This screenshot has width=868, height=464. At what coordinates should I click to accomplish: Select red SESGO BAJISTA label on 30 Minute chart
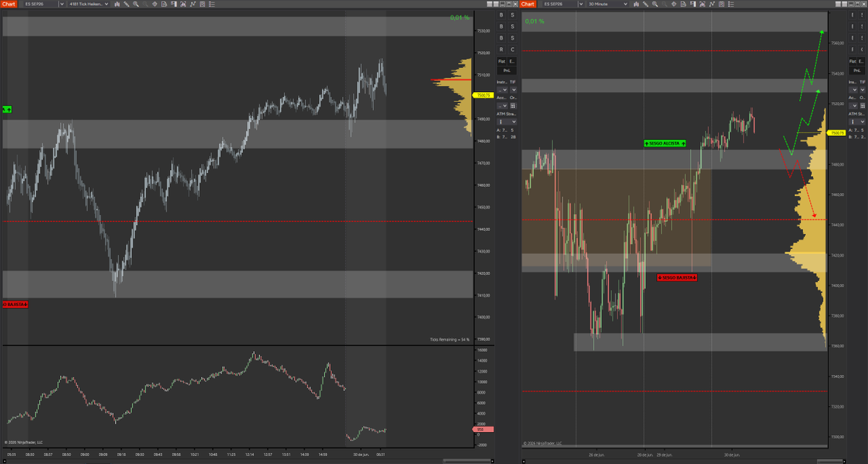[678, 277]
